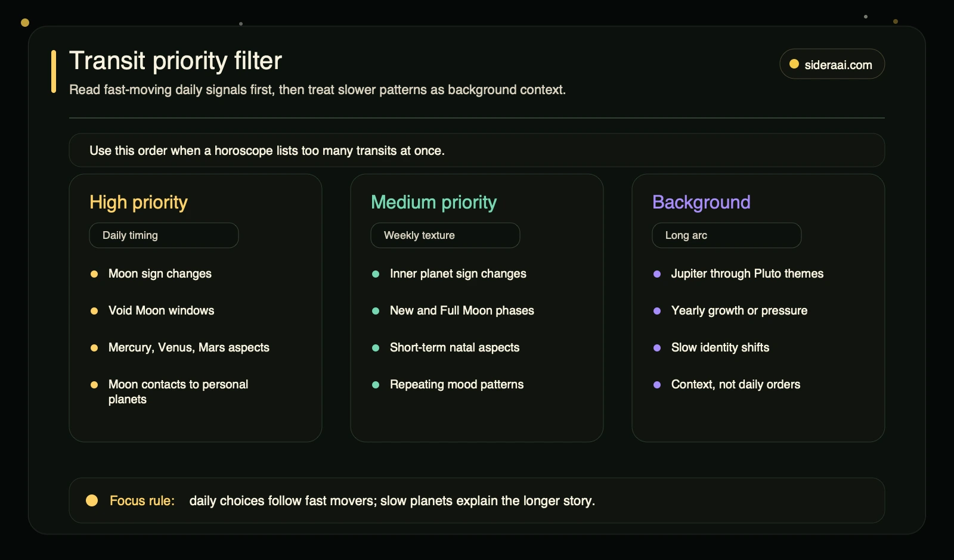
Task: Click the green bullet beside Inner planet sign changes
Action: point(376,274)
